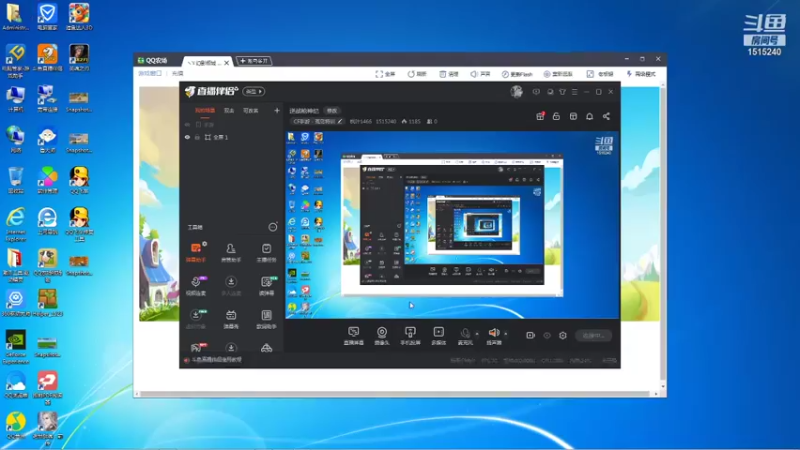Click the multi-account button with plus in QQ Farm
The height and width of the screenshot is (450, 800).
click(x=254, y=61)
